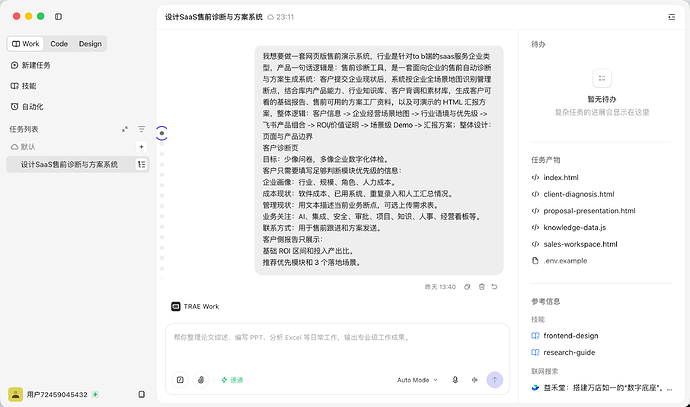Click the green 速通 quick mode button

(232, 380)
